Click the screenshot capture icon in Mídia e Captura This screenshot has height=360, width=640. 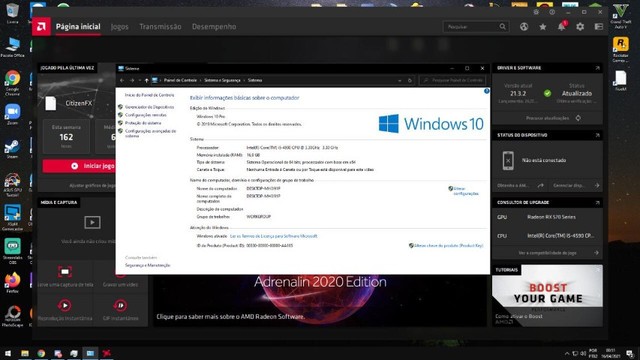65,271
